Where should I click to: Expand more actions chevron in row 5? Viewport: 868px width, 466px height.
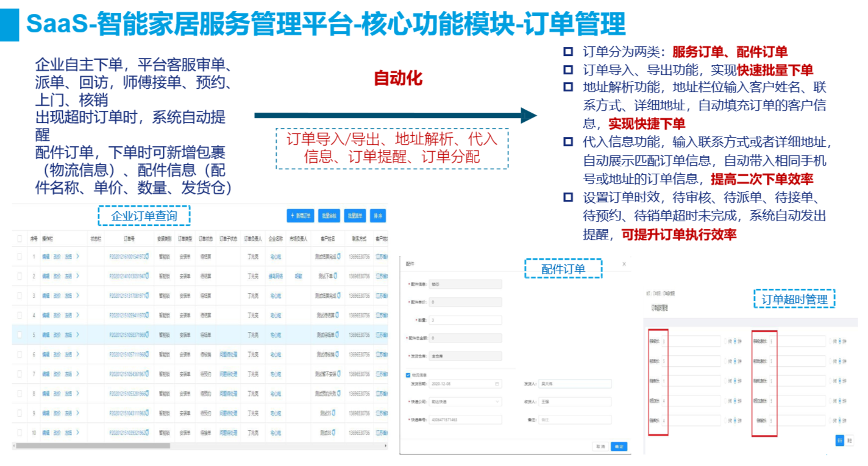click(x=78, y=335)
